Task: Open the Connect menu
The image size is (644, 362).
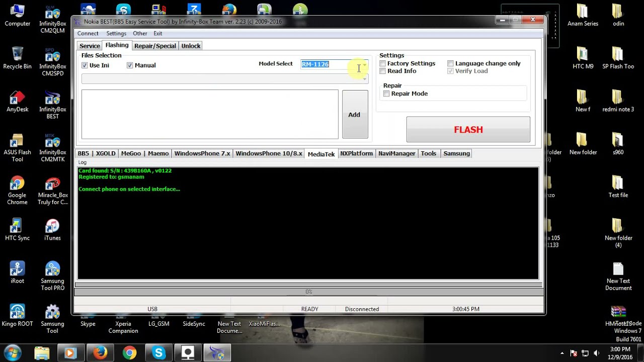Action: (x=88, y=33)
